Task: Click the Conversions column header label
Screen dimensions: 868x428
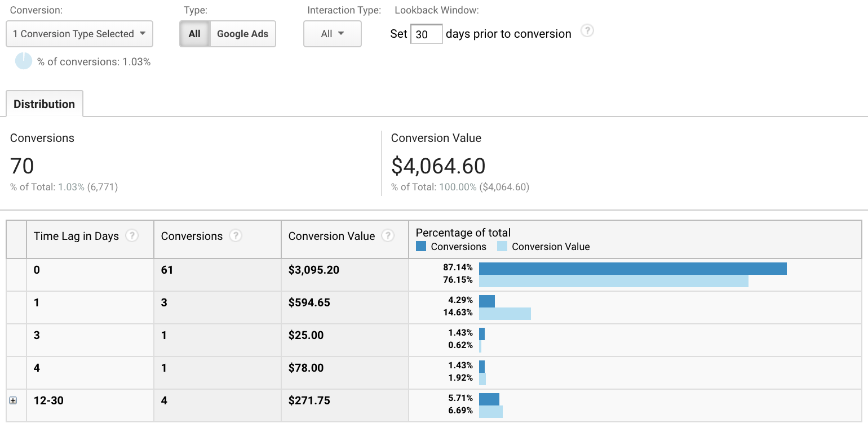Action: 192,236
